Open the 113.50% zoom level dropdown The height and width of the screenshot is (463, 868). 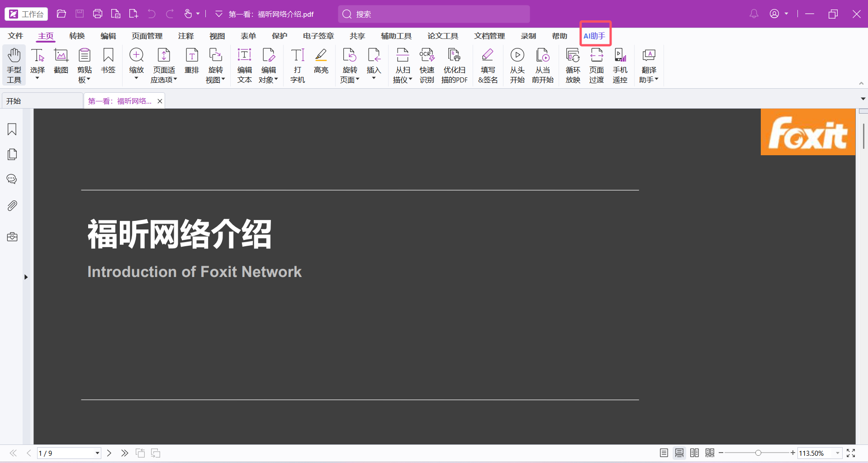pyautogui.click(x=838, y=453)
